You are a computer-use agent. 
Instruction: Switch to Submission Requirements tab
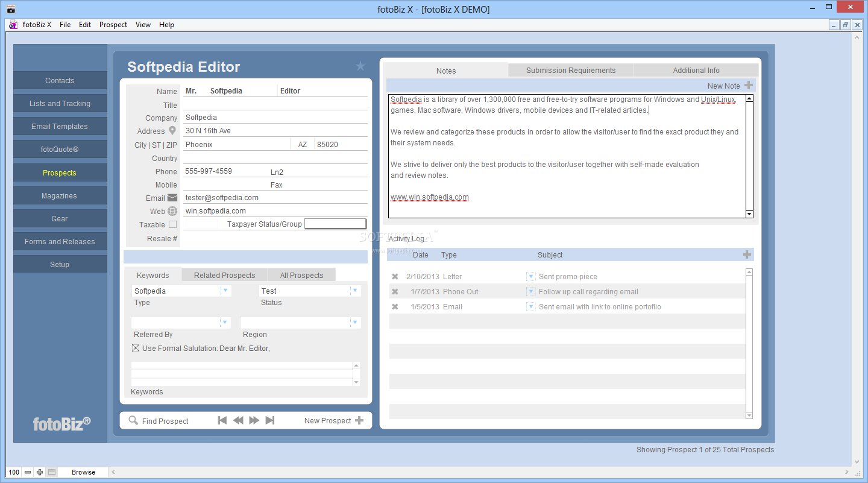[x=571, y=71]
